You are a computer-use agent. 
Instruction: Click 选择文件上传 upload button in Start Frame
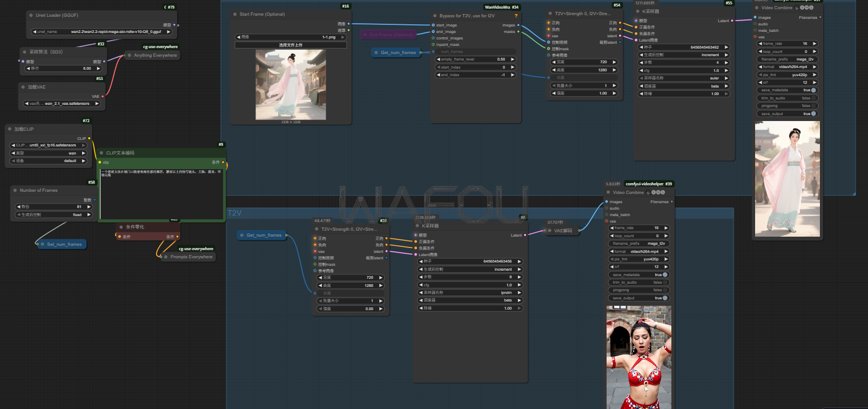coord(291,45)
